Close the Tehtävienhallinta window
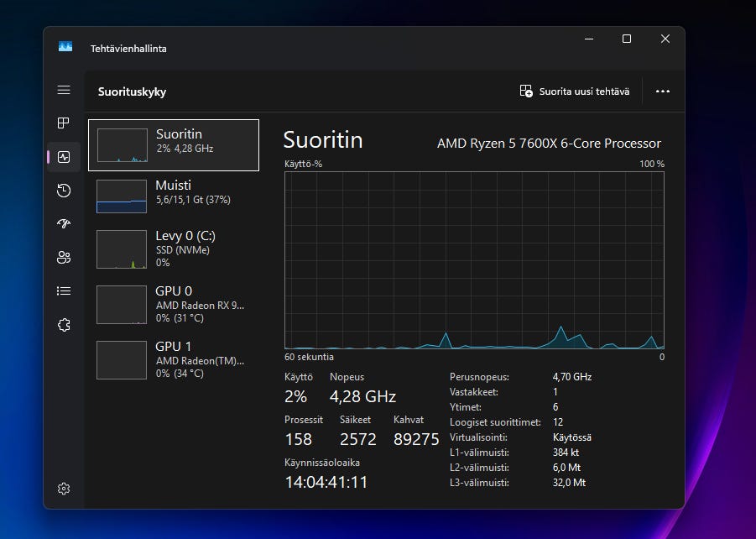The height and width of the screenshot is (539, 756). point(665,39)
